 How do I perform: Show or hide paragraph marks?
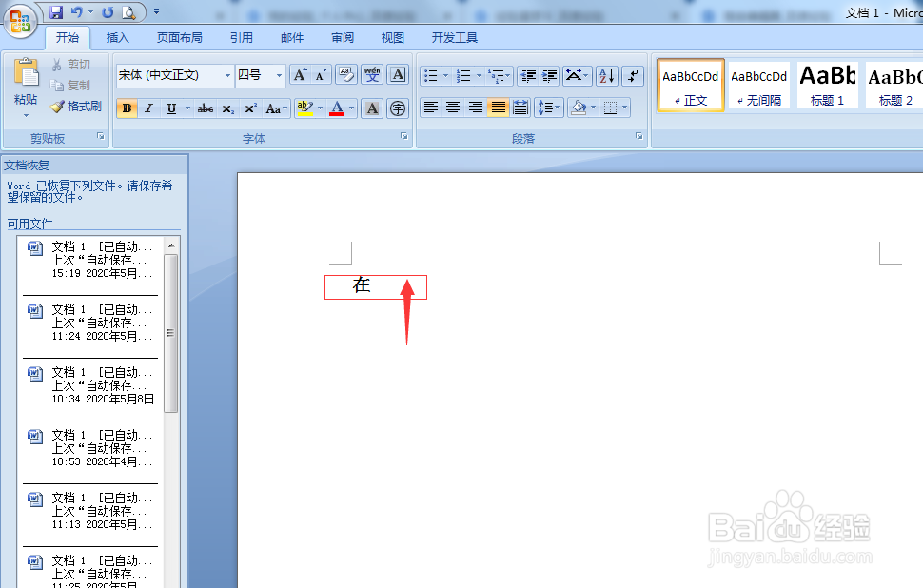click(x=633, y=76)
